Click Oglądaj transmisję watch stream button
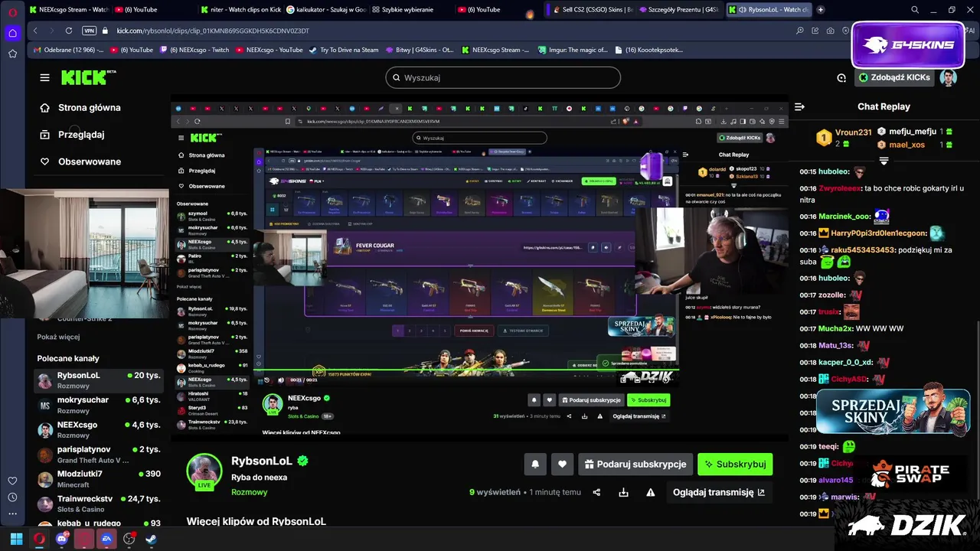This screenshot has width=980, height=551. 719,492
